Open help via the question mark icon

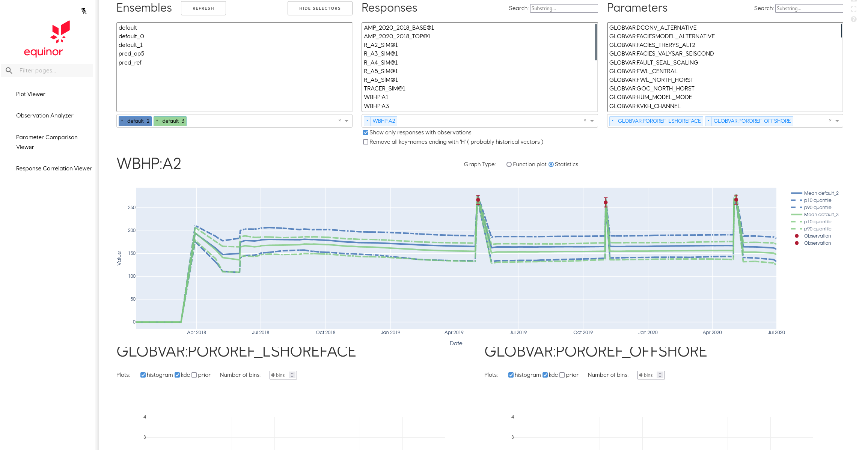click(x=854, y=18)
